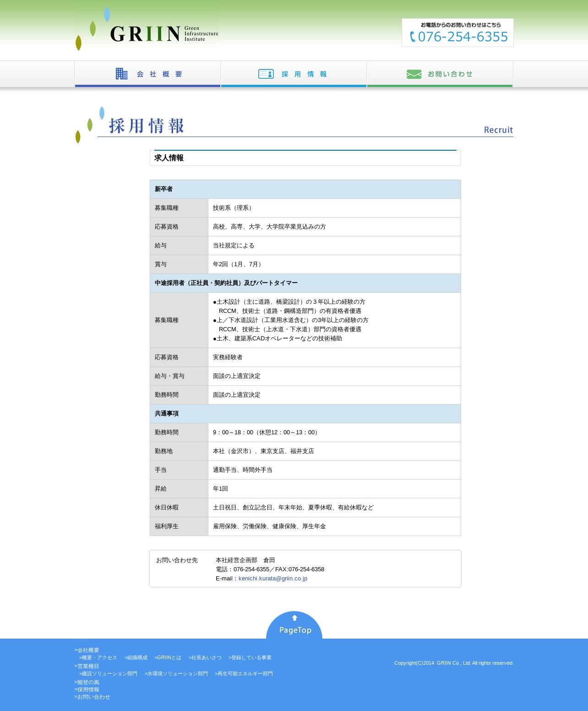
Task: Click the 昇給 row label
Action: [x=179, y=489]
